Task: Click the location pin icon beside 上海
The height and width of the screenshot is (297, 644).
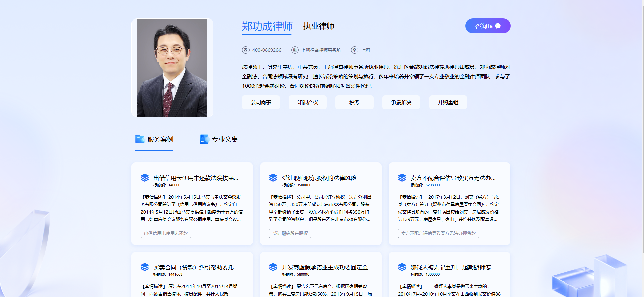Action: pyautogui.click(x=354, y=50)
